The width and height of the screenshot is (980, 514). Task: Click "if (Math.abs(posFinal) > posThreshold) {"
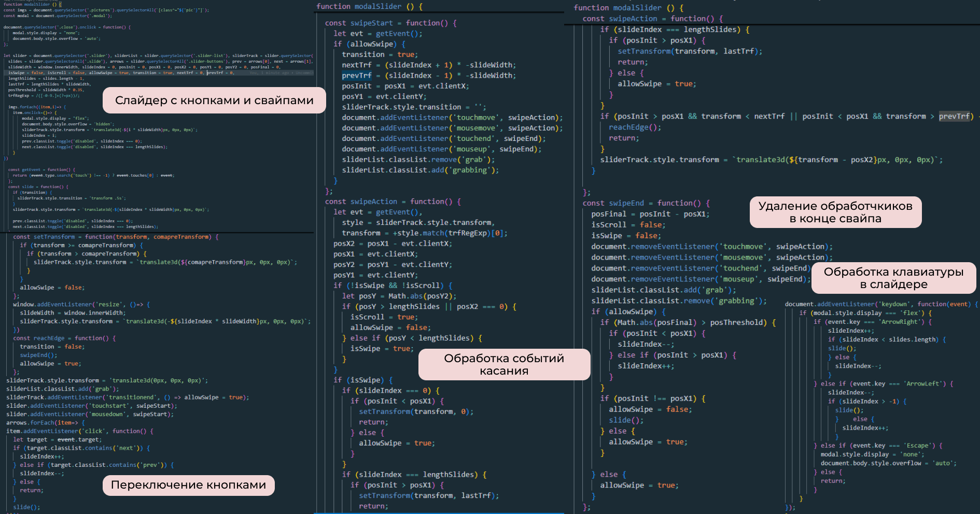click(x=688, y=322)
